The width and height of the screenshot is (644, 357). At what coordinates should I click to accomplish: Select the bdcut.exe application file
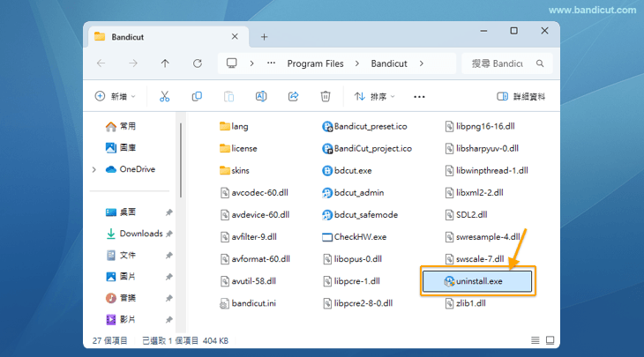(x=347, y=171)
